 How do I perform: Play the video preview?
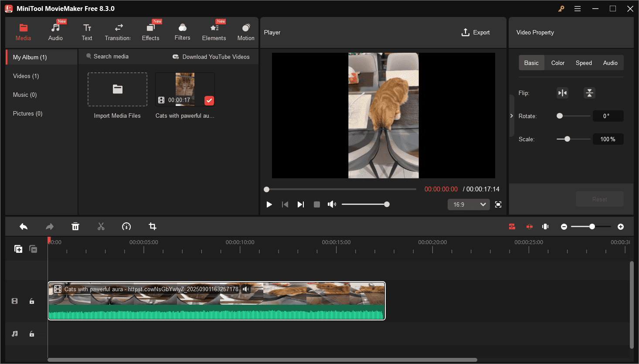[269, 204]
